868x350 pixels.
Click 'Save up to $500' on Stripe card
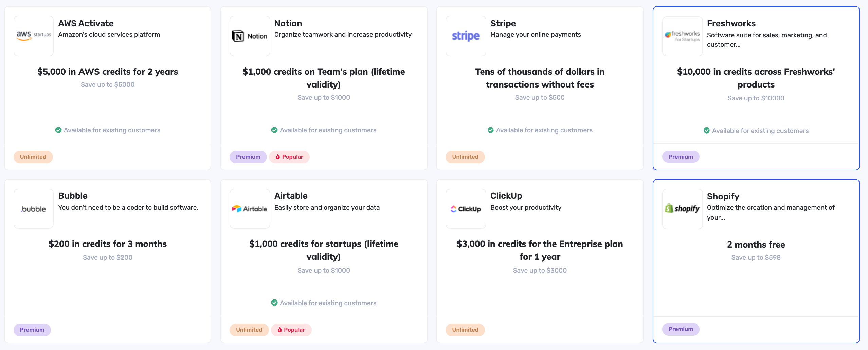coord(540,97)
